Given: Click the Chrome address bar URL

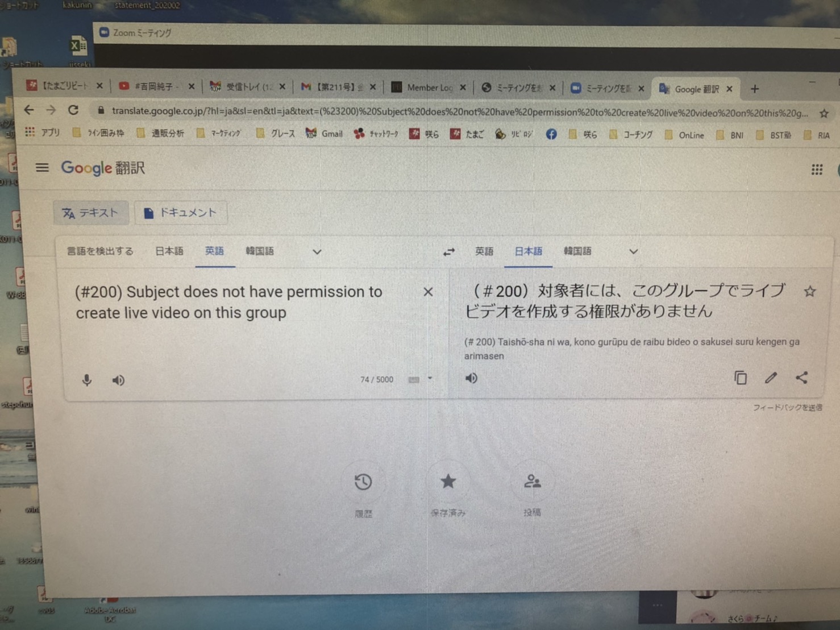Looking at the screenshot, I should (459, 113).
